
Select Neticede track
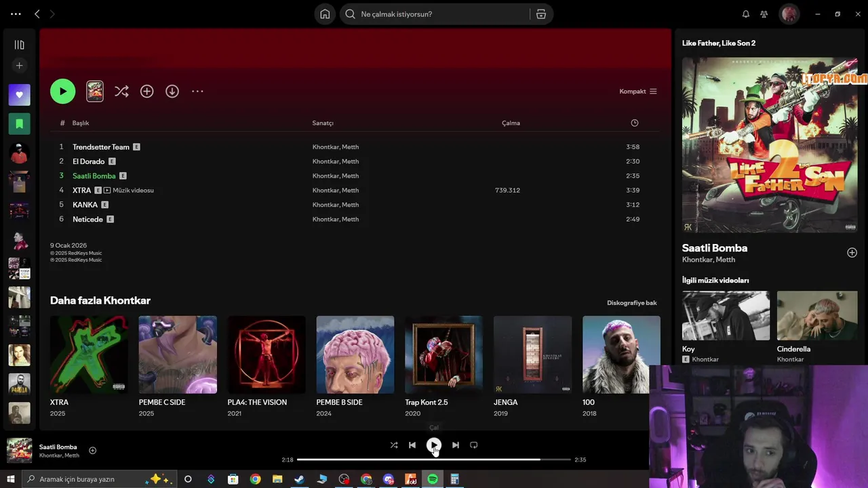coord(87,220)
